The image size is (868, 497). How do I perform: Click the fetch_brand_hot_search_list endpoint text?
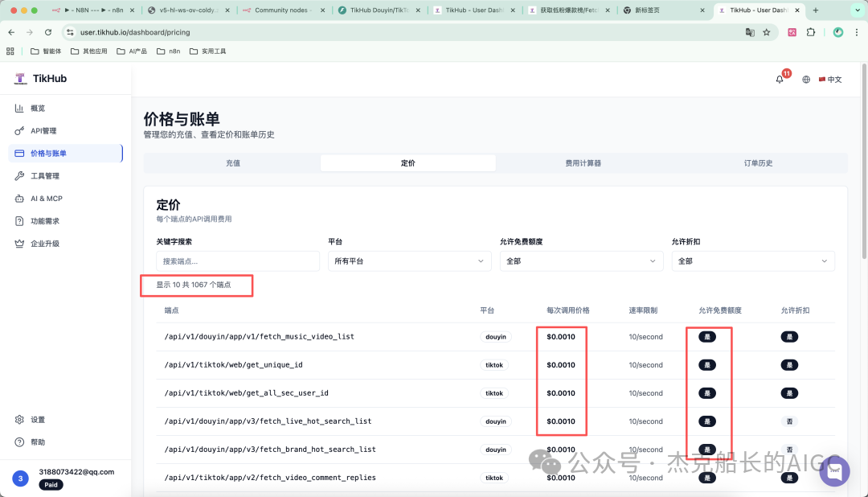click(x=270, y=450)
